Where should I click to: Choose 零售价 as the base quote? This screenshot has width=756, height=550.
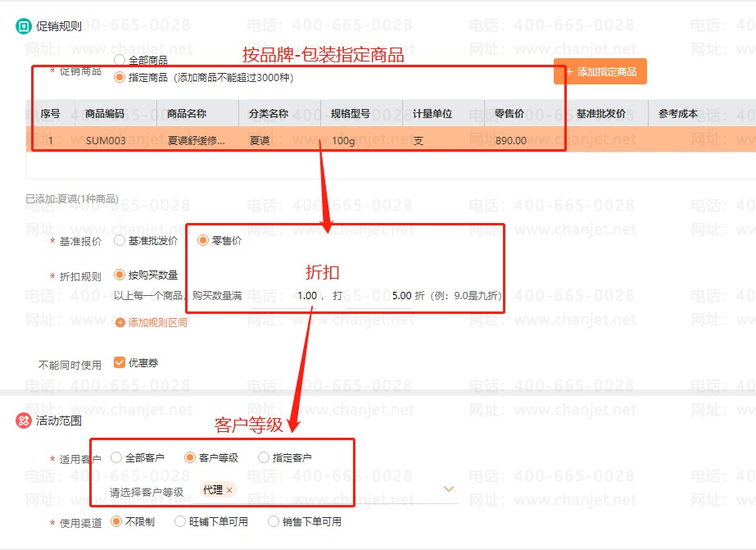point(203,240)
